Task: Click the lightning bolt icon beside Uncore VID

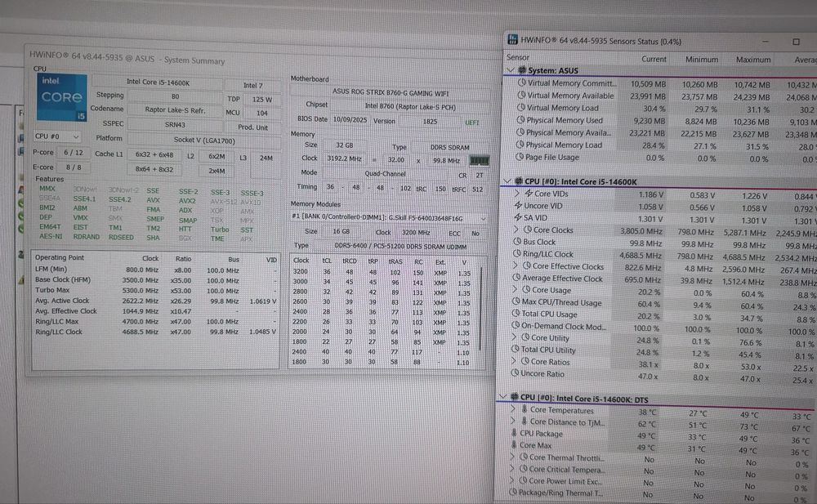Action: (518, 205)
